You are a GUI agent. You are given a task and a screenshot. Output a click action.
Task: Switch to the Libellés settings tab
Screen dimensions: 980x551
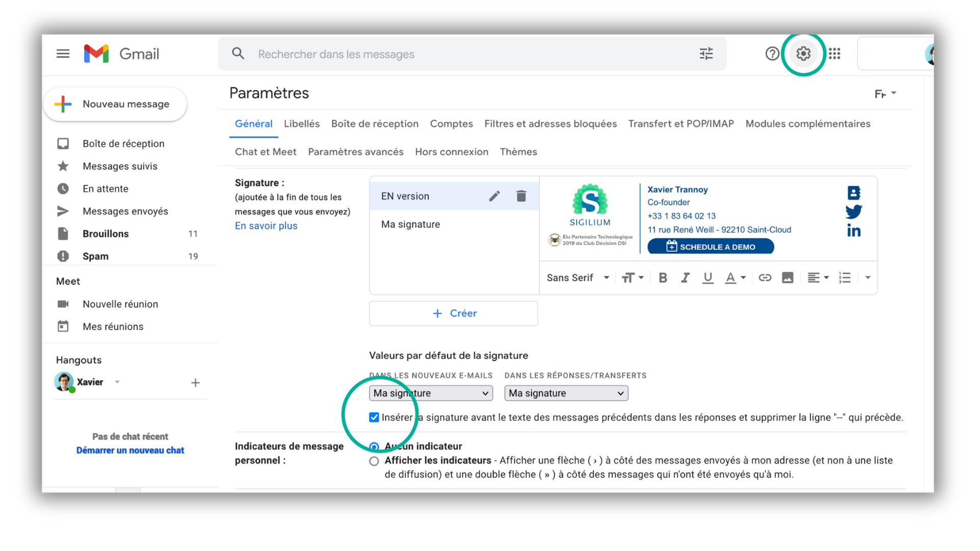coord(302,123)
